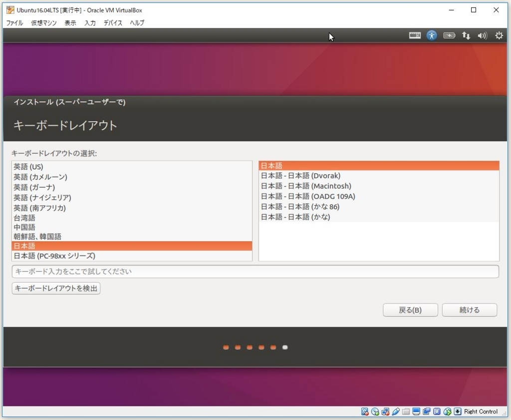Open the sound volume indicator

[x=483, y=35]
